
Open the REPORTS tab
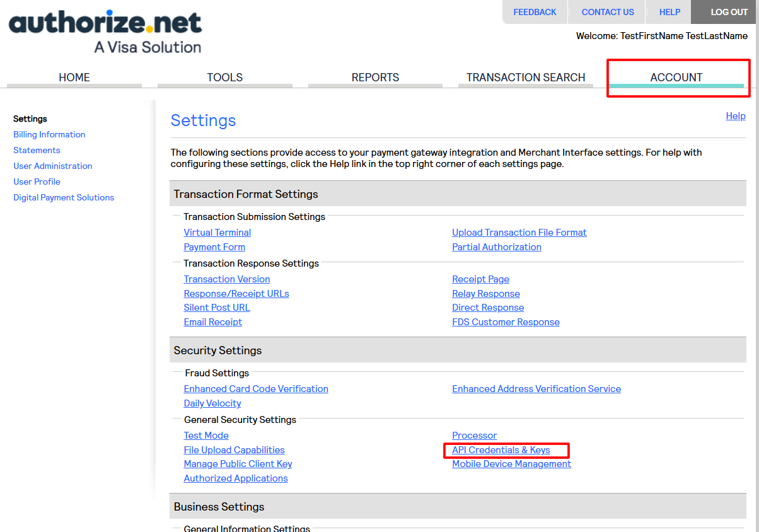(x=375, y=78)
